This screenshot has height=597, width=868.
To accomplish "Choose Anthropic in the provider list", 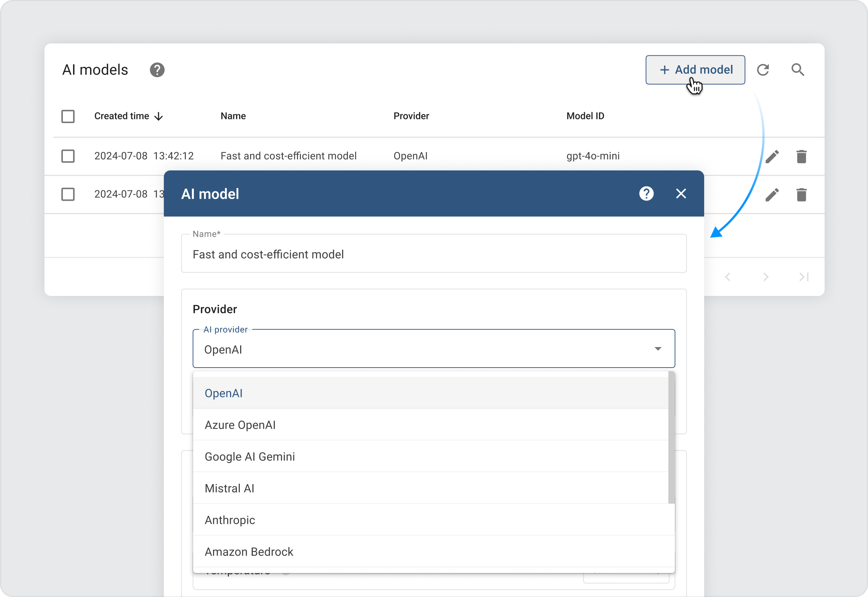I will coord(230,520).
